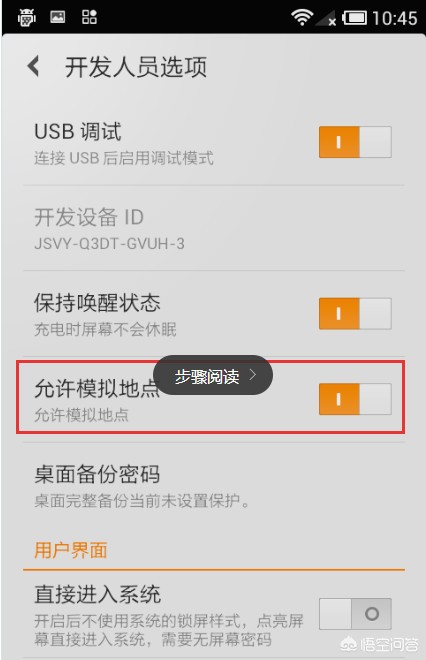Tap the battery icon in status bar
Viewport: 426px width, 660px height.
tap(354, 18)
